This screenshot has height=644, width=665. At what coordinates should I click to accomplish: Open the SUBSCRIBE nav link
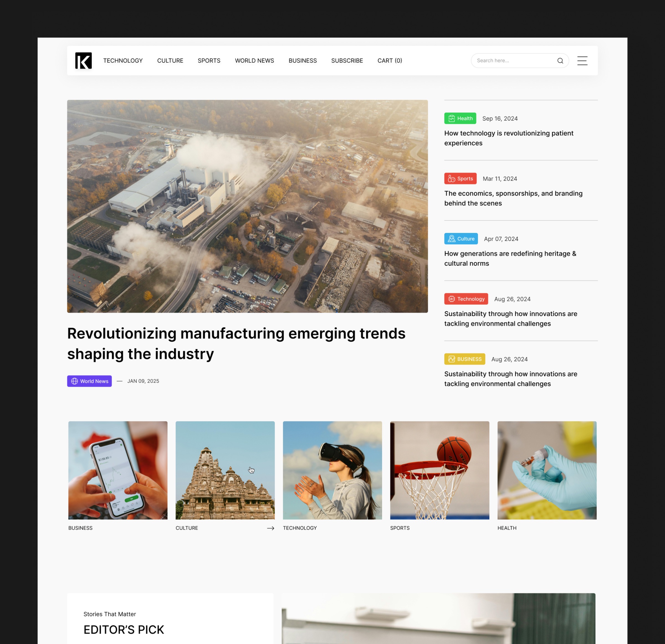(347, 61)
